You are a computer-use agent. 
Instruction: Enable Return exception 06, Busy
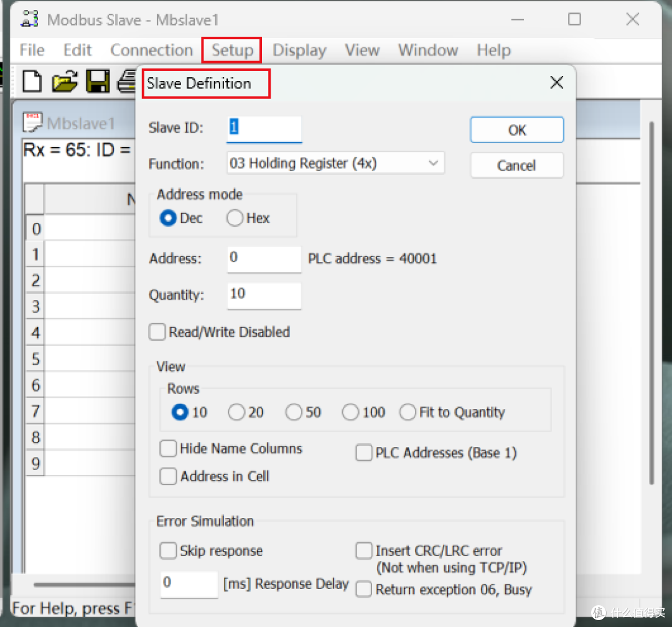364,589
